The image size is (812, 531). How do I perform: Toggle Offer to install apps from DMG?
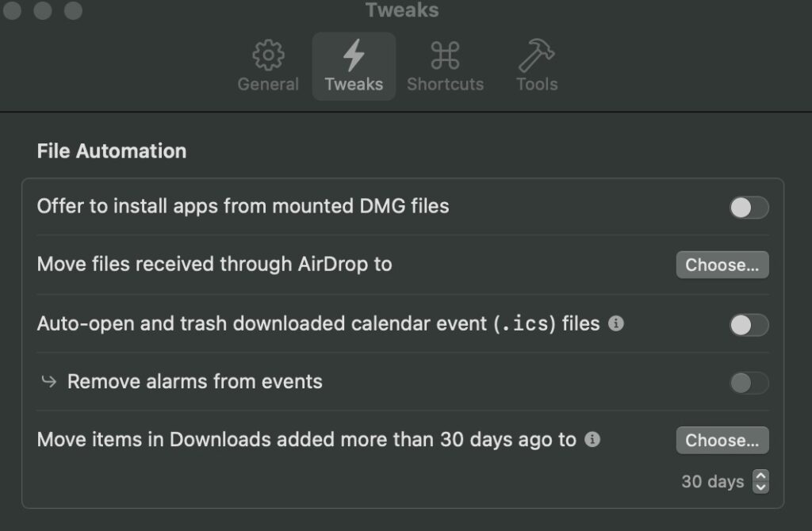(x=749, y=208)
